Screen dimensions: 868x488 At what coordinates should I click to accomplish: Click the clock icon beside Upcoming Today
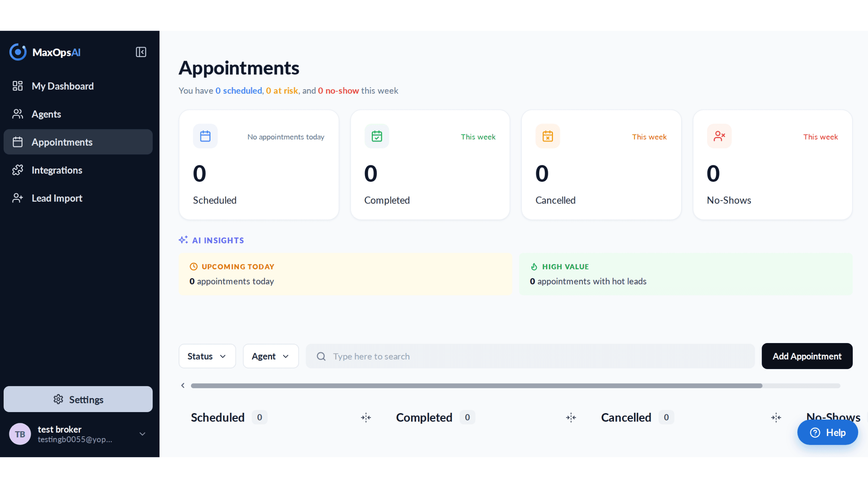click(194, 267)
